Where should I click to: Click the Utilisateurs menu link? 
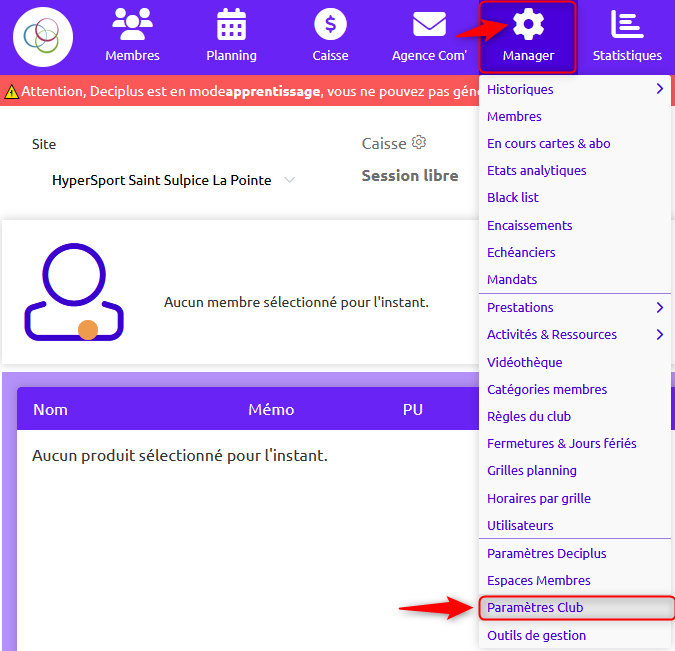(x=520, y=525)
